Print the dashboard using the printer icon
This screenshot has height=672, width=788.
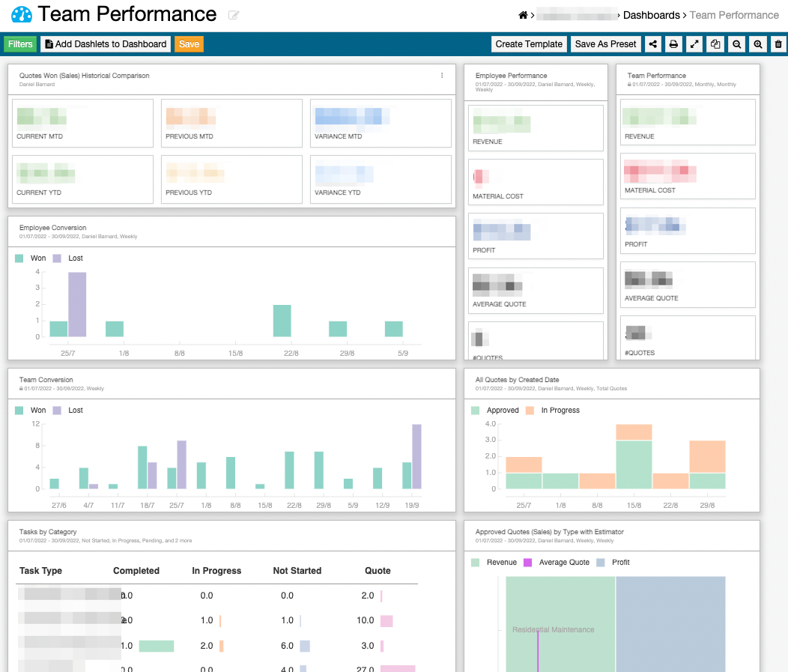coord(673,44)
